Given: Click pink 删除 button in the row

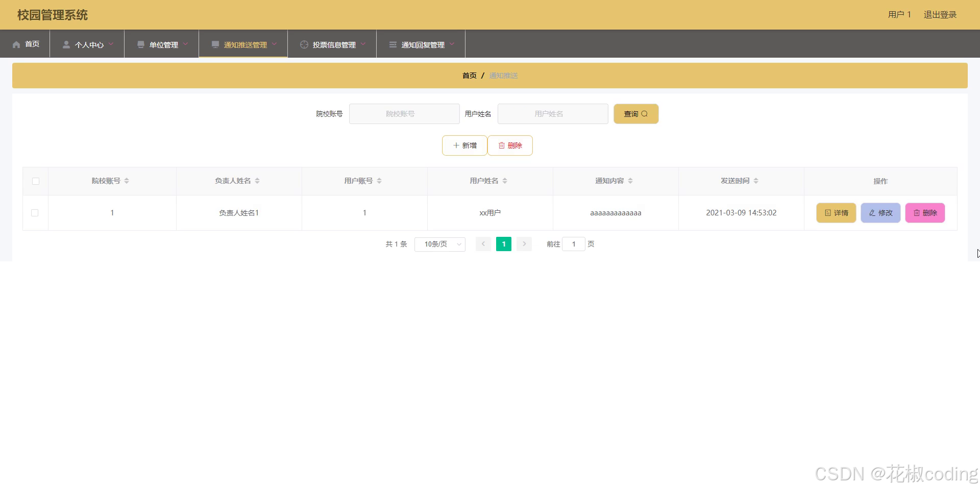Looking at the screenshot, I should [x=925, y=213].
